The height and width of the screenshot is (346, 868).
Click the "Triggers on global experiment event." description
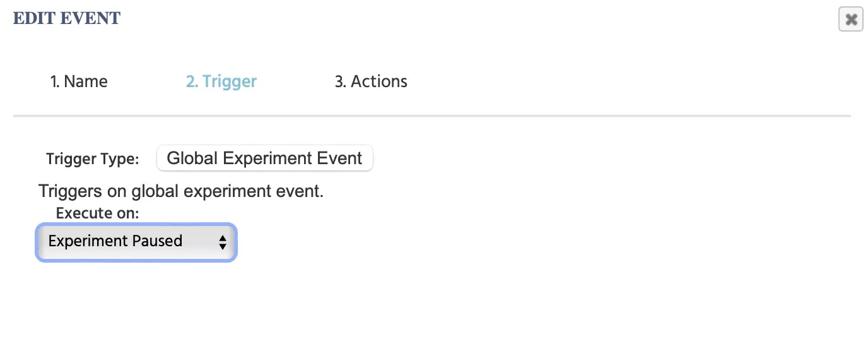pos(181,191)
